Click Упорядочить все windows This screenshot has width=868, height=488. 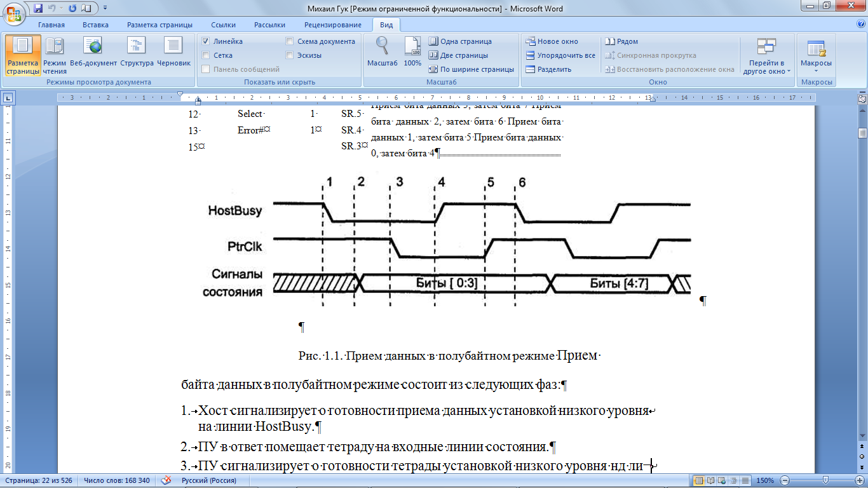[x=560, y=55]
